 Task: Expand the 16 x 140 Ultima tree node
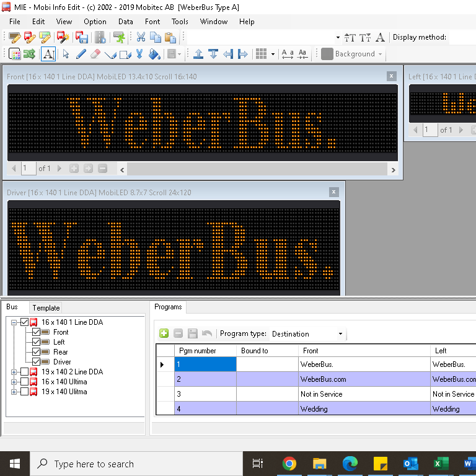click(x=14, y=382)
